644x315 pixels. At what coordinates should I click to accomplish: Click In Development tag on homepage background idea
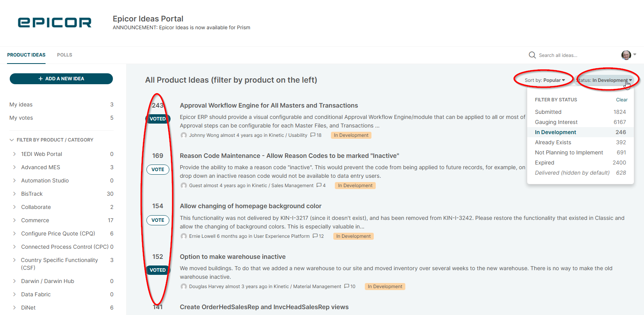coord(354,236)
